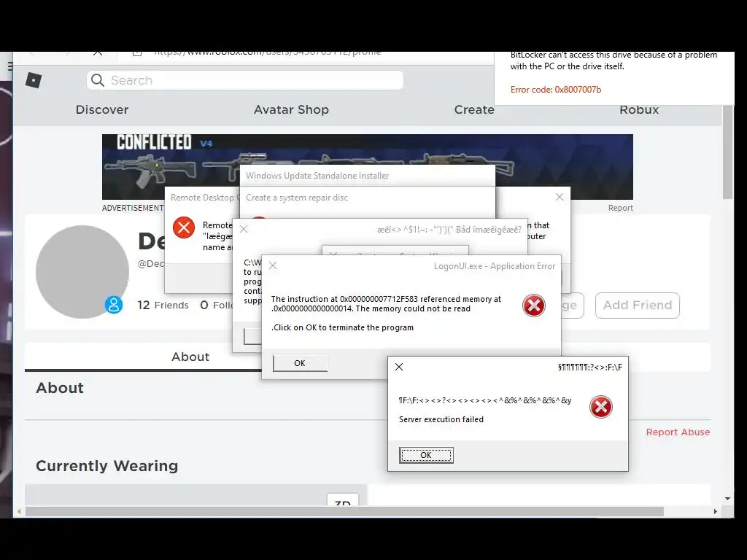Switch to the About tab
Image resolution: width=747 pixels, height=560 pixels.
(x=190, y=357)
